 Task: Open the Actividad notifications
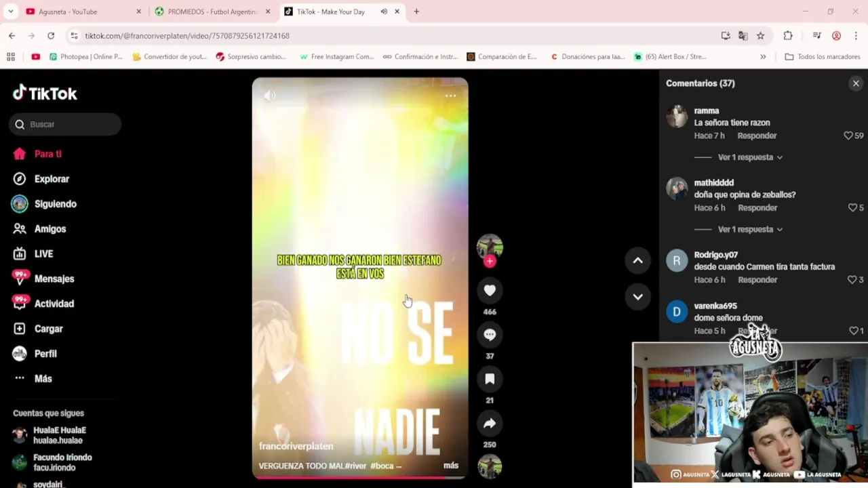click(x=43, y=304)
